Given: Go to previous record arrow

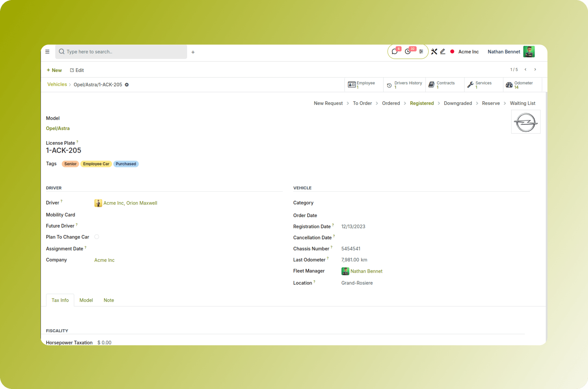Looking at the screenshot, I should click(525, 69).
